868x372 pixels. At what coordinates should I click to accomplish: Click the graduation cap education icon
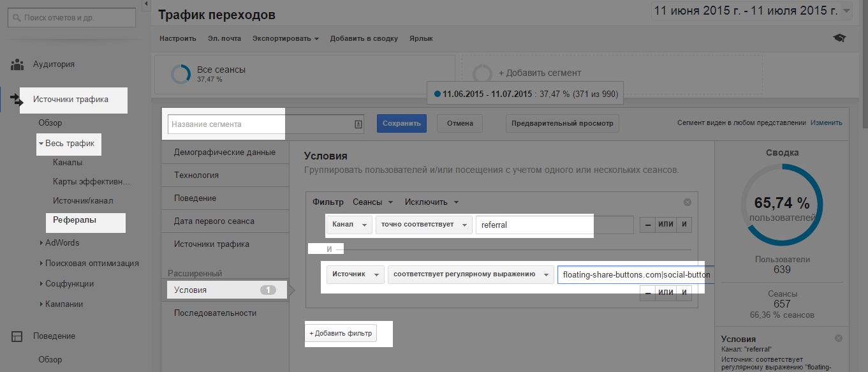[839, 38]
